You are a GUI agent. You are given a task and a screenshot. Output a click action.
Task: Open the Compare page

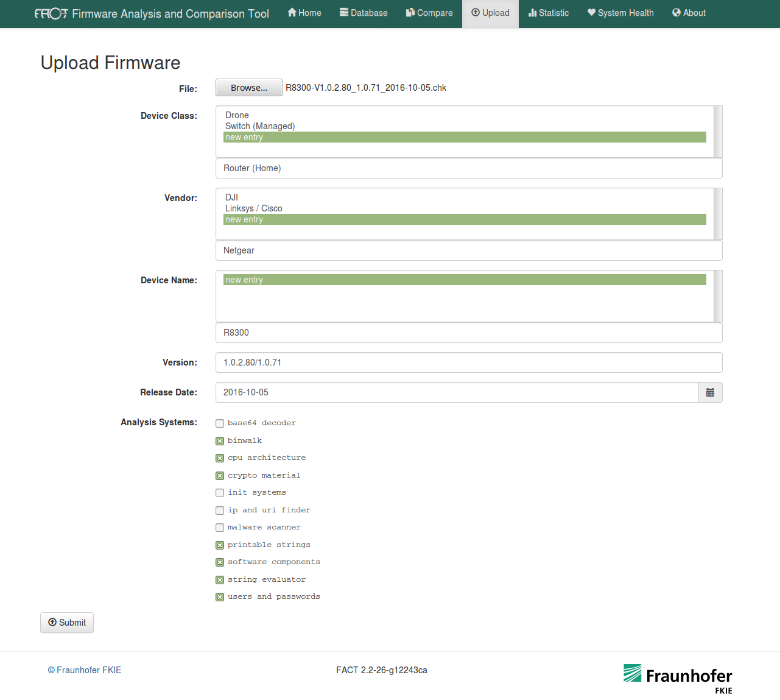pyautogui.click(x=429, y=13)
